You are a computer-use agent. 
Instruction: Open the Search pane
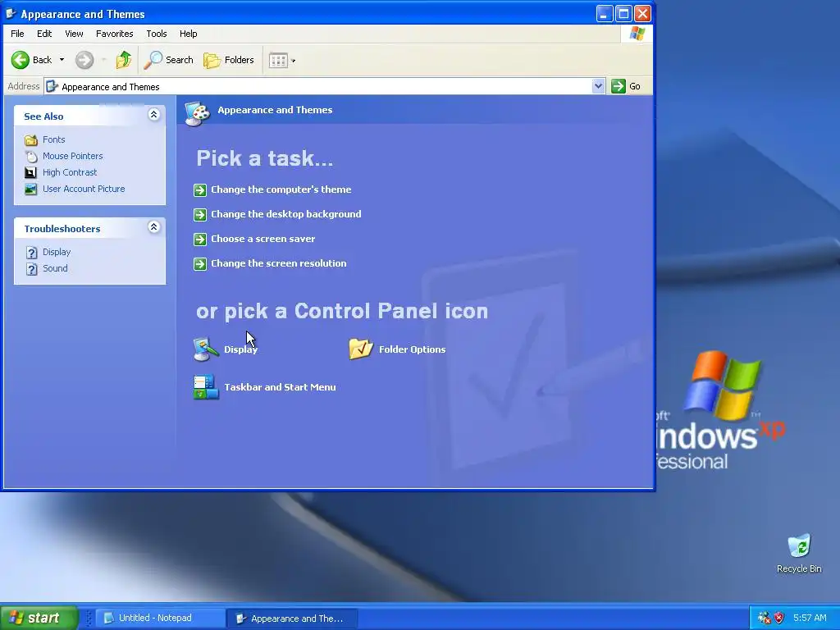point(168,60)
